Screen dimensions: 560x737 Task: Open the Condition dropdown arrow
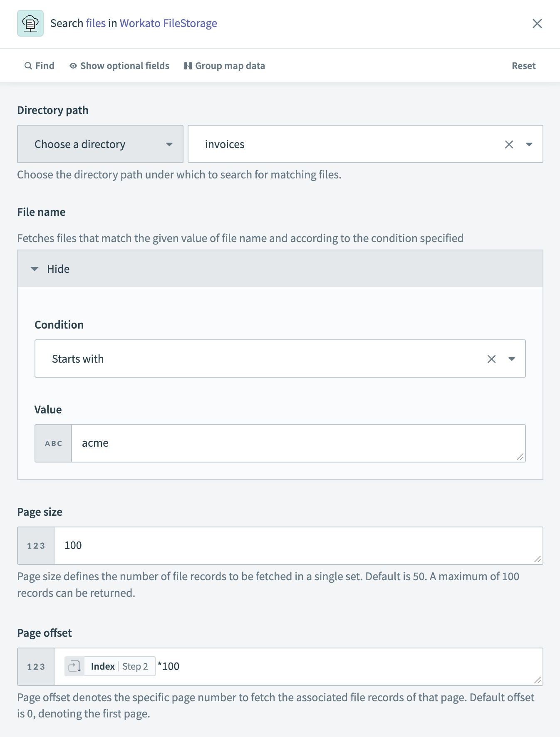(x=512, y=359)
